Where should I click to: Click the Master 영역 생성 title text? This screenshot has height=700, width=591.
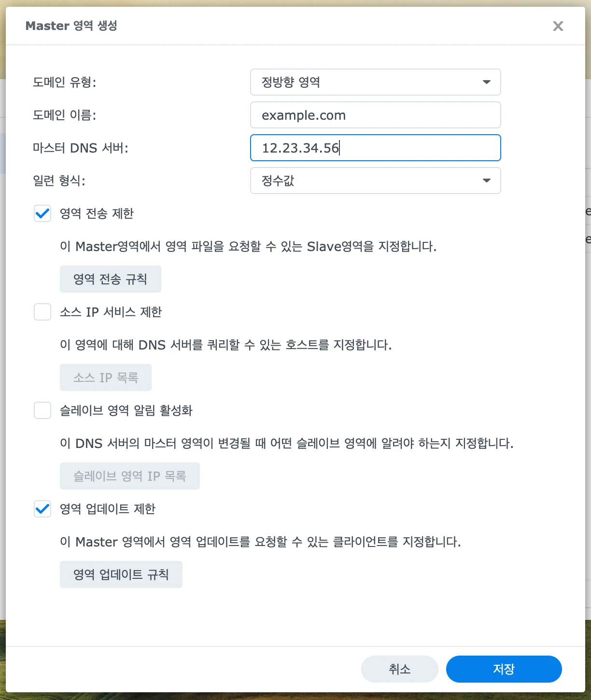(71, 26)
